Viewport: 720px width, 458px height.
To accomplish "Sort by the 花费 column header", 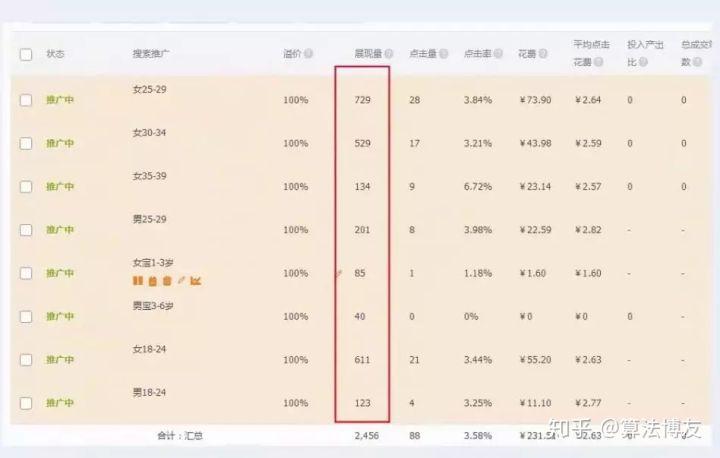I will click(x=527, y=54).
